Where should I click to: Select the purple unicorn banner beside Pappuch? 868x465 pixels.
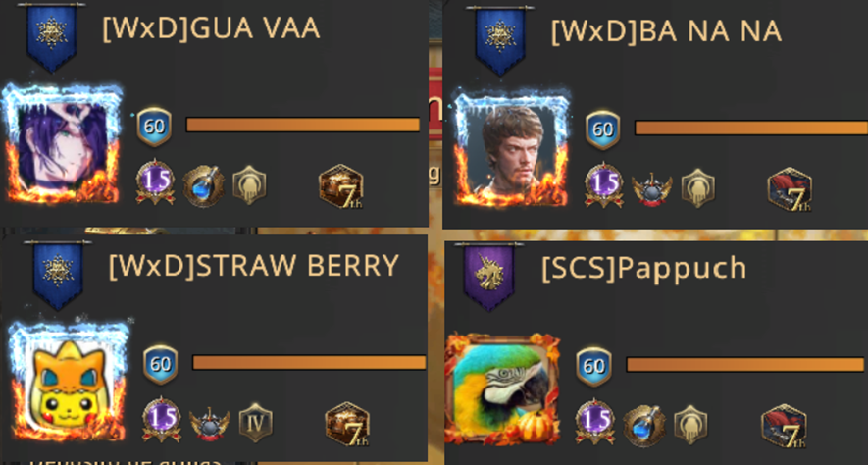[489, 277]
